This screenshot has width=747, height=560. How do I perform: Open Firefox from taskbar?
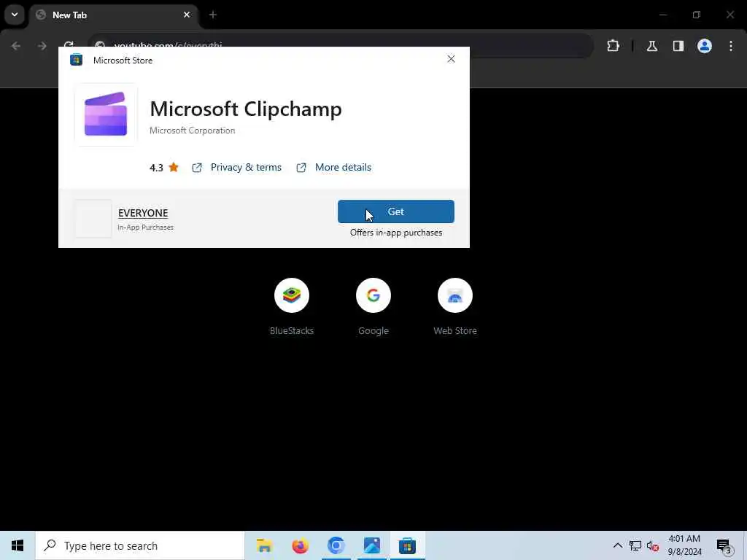300,545
